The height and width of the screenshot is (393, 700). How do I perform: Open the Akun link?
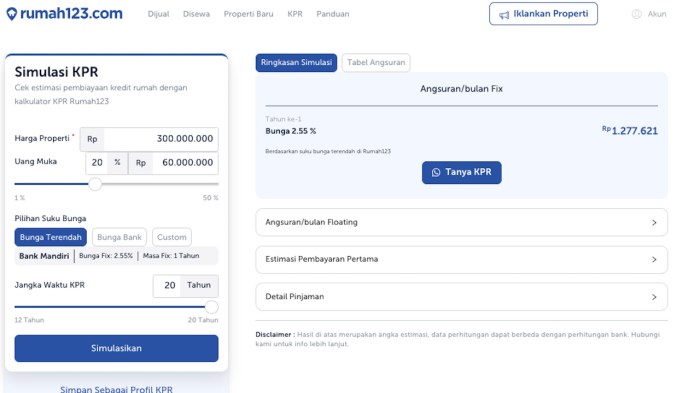coord(657,14)
